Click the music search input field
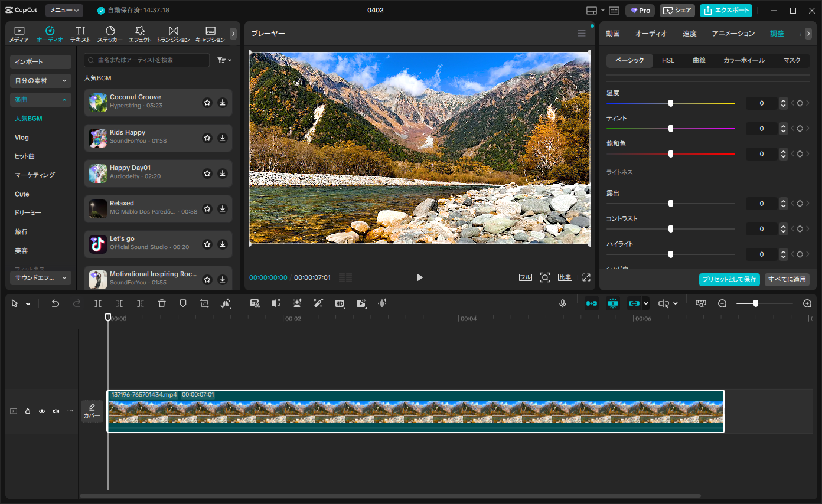 (146, 60)
